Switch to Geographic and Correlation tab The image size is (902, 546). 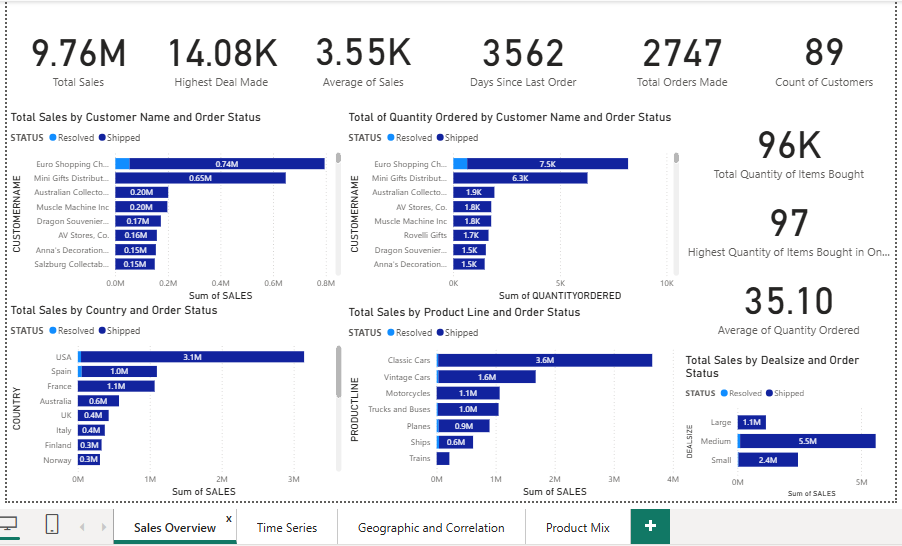point(431,527)
